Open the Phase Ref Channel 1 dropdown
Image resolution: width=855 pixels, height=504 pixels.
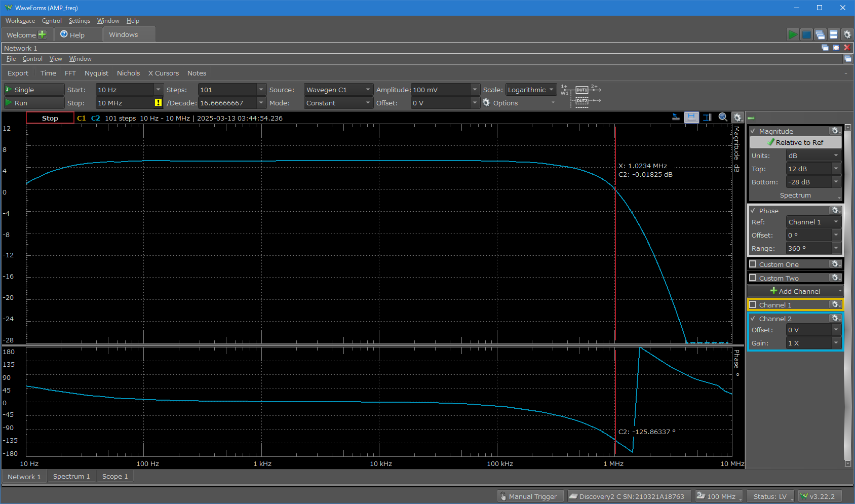tap(813, 222)
